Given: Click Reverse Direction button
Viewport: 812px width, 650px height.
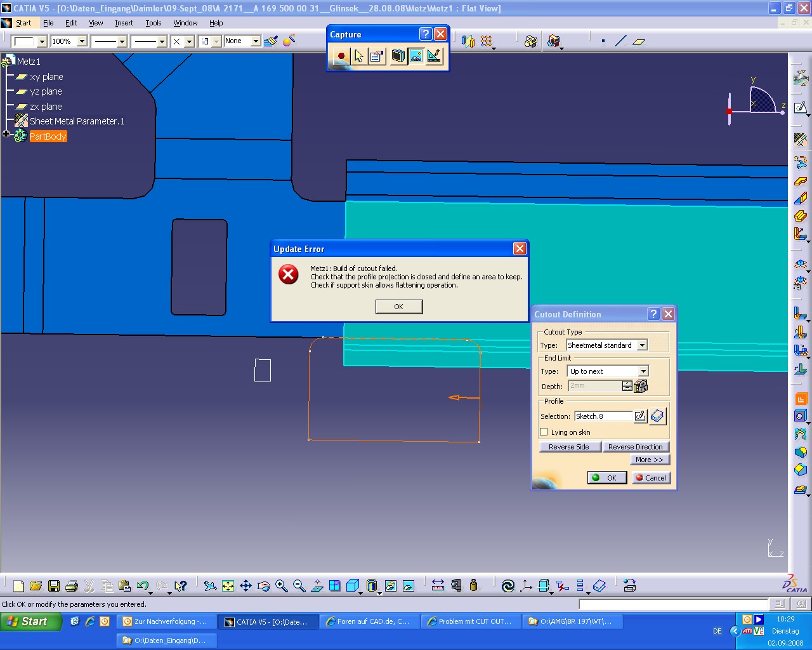Looking at the screenshot, I should coord(635,447).
